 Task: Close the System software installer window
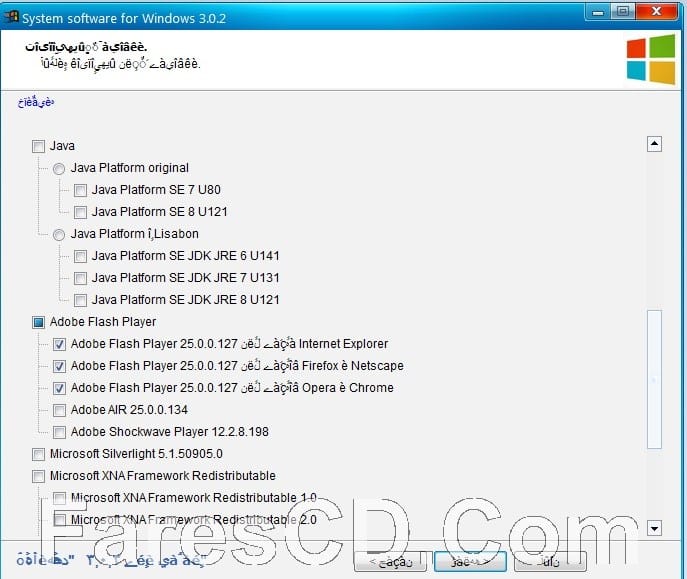(656, 11)
